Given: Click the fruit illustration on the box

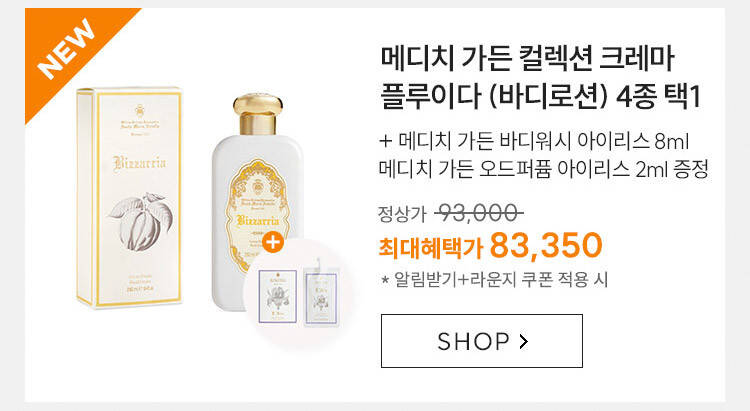Looking at the screenshot, I should pos(142,222).
